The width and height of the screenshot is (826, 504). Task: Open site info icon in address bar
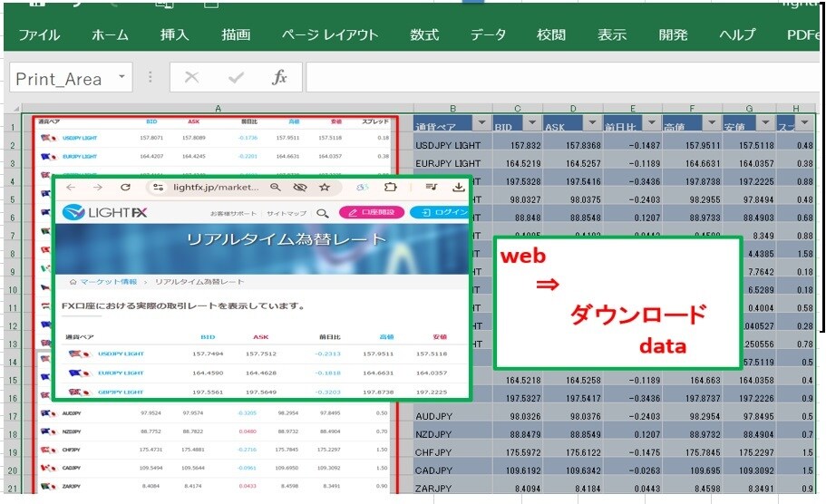tap(158, 187)
